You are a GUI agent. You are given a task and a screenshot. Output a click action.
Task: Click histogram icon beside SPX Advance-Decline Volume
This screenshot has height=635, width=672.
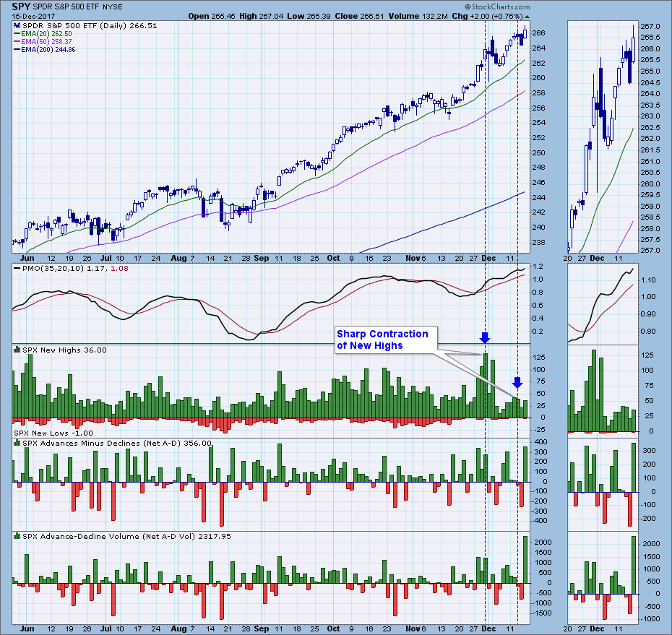click(x=17, y=536)
